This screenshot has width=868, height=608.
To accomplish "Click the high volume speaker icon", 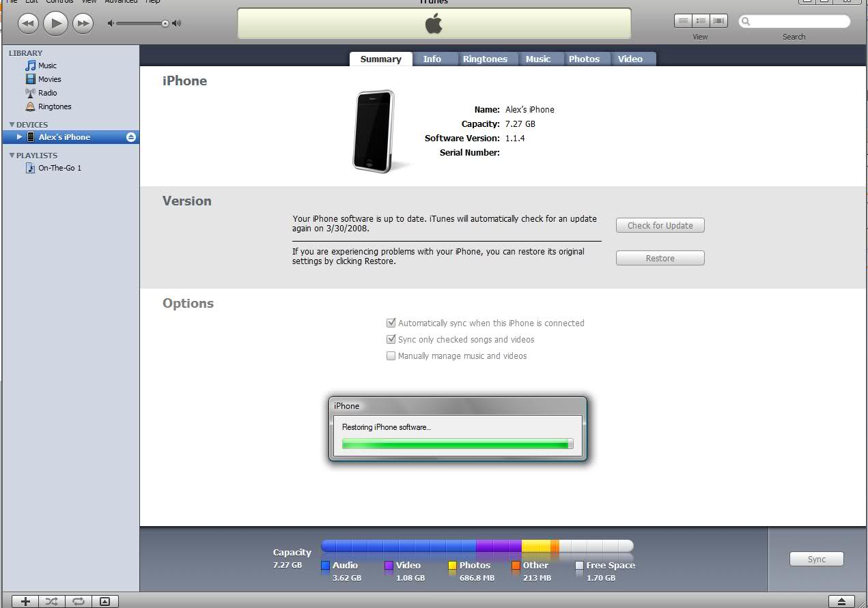I will pyautogui.click(x=177, y=23).
